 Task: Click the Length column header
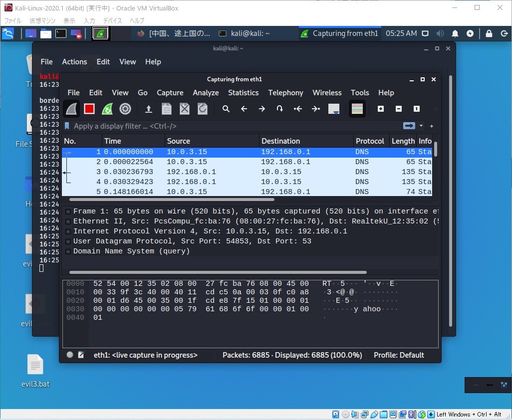pyautogui.click(x=403, y=141)
